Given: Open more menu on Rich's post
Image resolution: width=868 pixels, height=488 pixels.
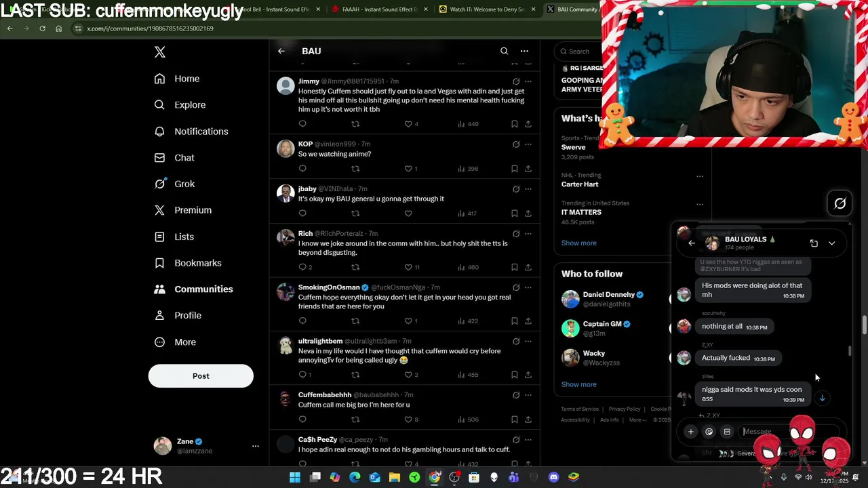Looking at the screenshot, I should [x=528, y=234].
